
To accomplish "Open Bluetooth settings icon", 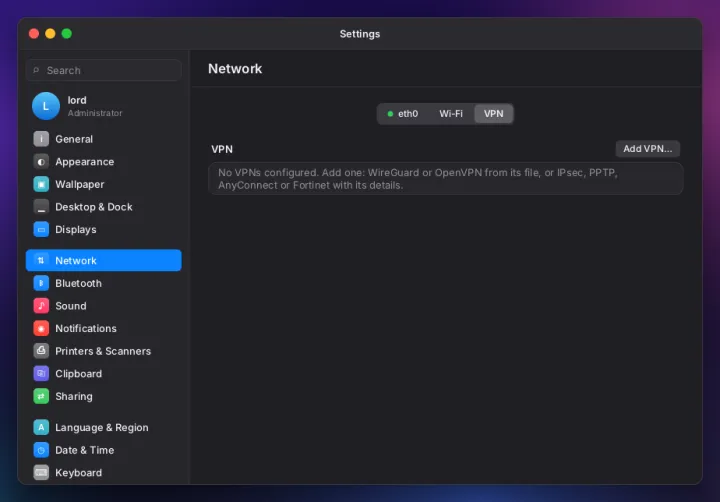I will tap(41, 283).
